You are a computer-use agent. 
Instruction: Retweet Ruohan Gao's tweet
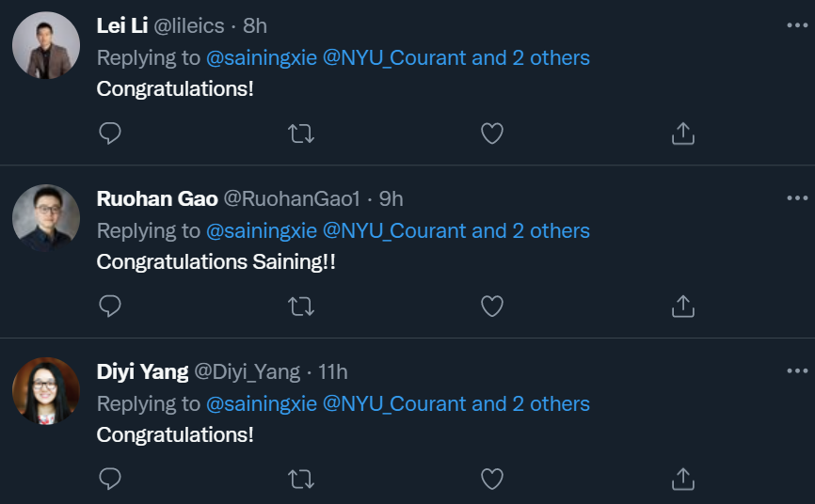tap(301, 307)
